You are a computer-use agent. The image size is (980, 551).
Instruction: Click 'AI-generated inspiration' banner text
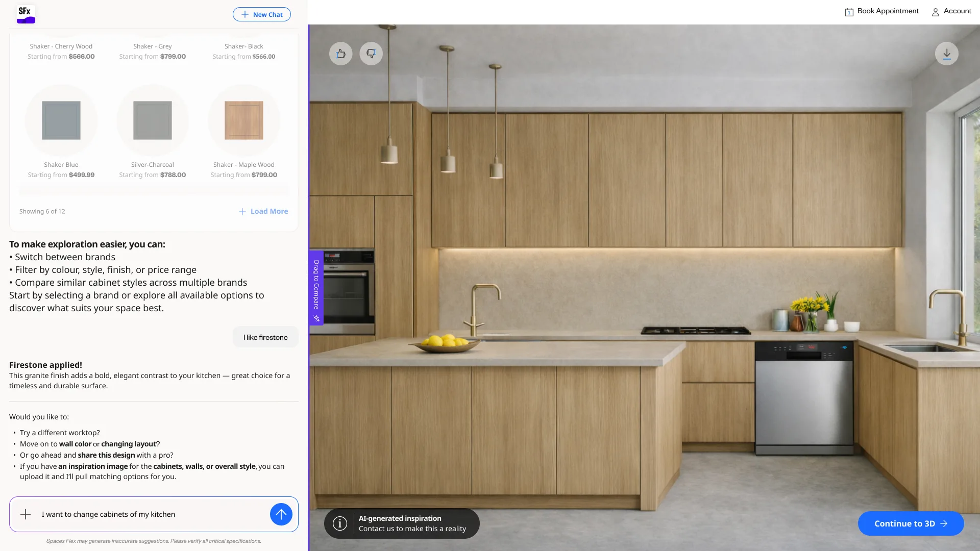point(400,518)
